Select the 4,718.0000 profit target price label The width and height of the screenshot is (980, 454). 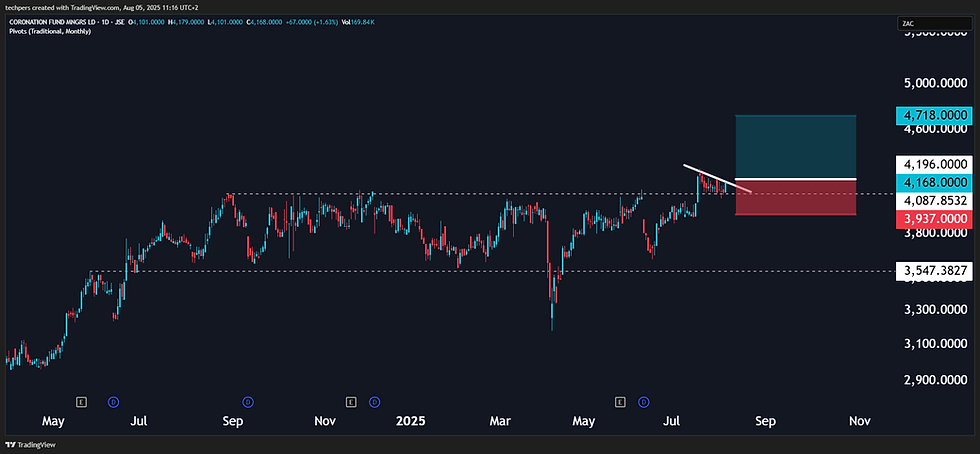[934, 116]
